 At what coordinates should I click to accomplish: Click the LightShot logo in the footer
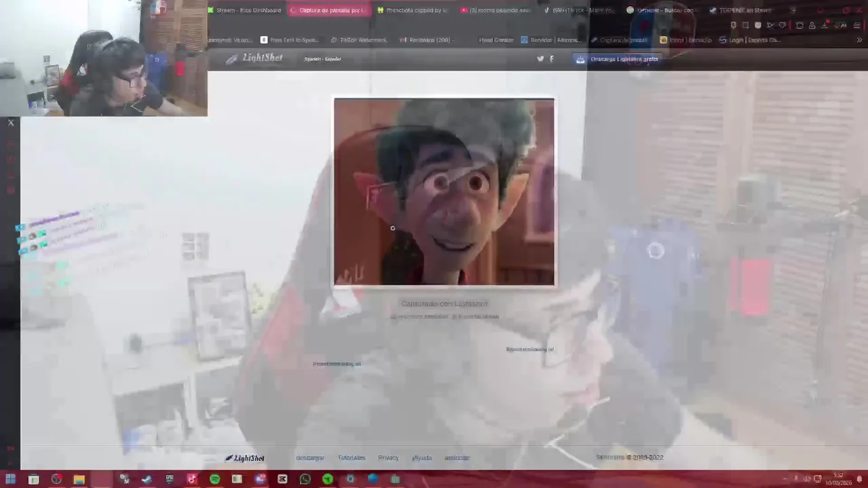[245, 458]
